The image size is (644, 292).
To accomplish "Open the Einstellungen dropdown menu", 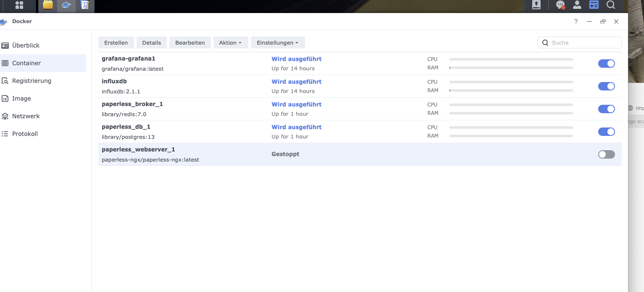I will tap(277, 42).
